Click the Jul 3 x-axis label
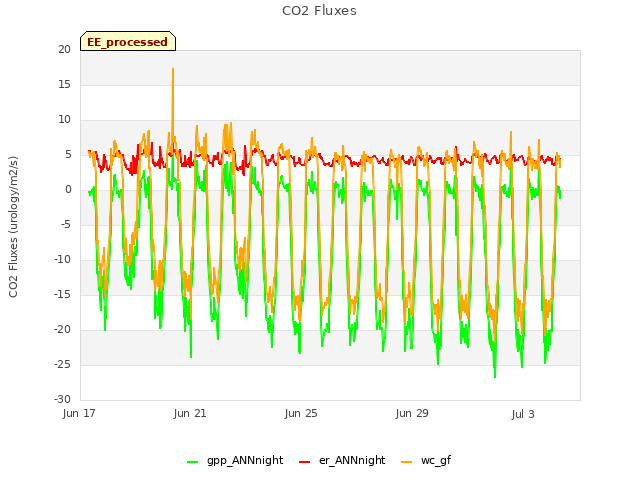Image resolution: width=640 pixels, height=480 pixels. pos(523,414)
